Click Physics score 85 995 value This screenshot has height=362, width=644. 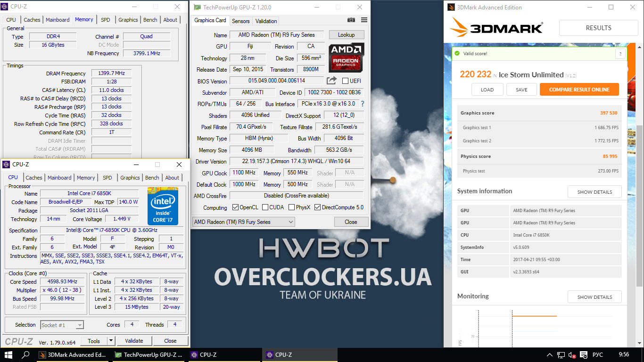point(609,156)
